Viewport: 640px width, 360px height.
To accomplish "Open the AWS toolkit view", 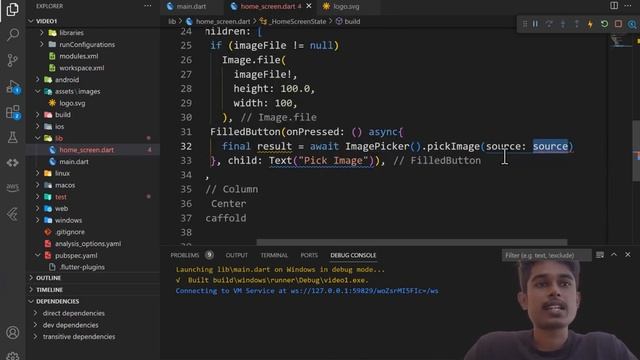I will tap(13, 187).
